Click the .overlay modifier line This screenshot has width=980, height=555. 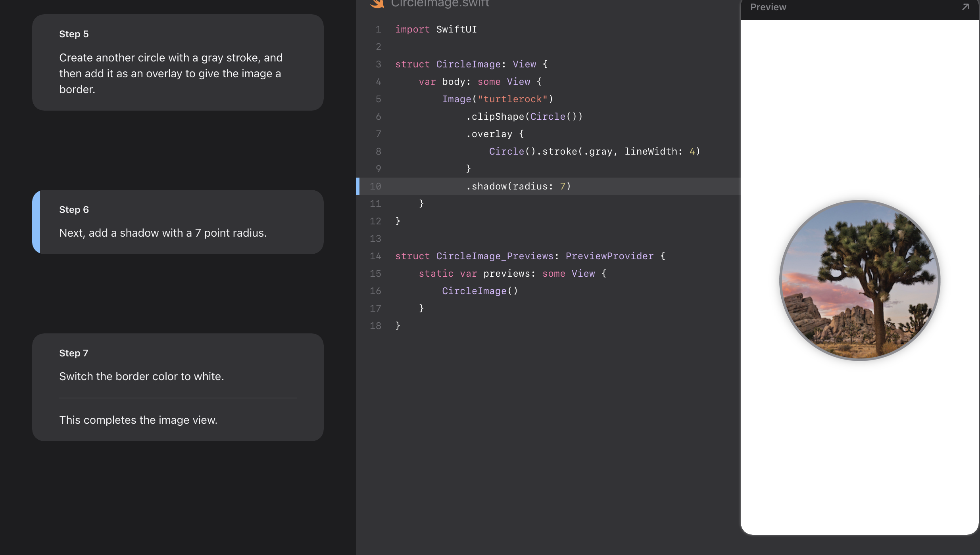494,134
